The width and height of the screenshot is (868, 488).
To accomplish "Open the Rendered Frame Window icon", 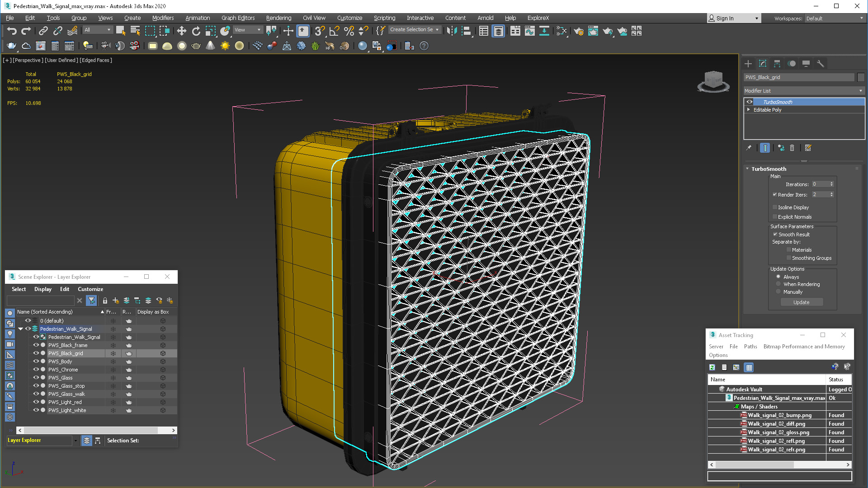I will tap(593, 31).
